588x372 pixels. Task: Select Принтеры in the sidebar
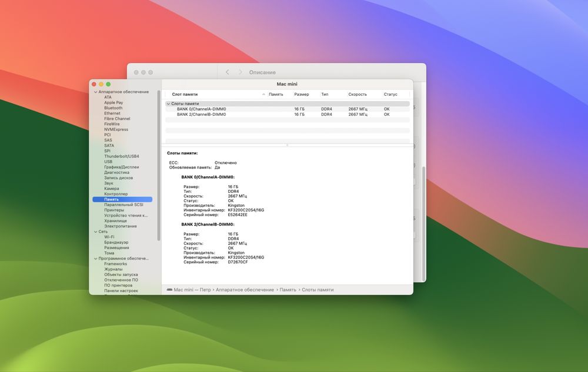tap(114, 210)
